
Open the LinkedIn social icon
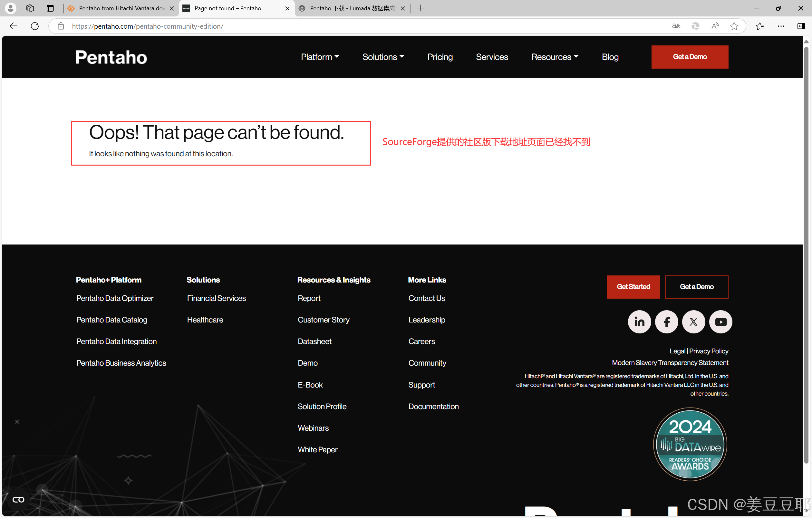point(639,322)
